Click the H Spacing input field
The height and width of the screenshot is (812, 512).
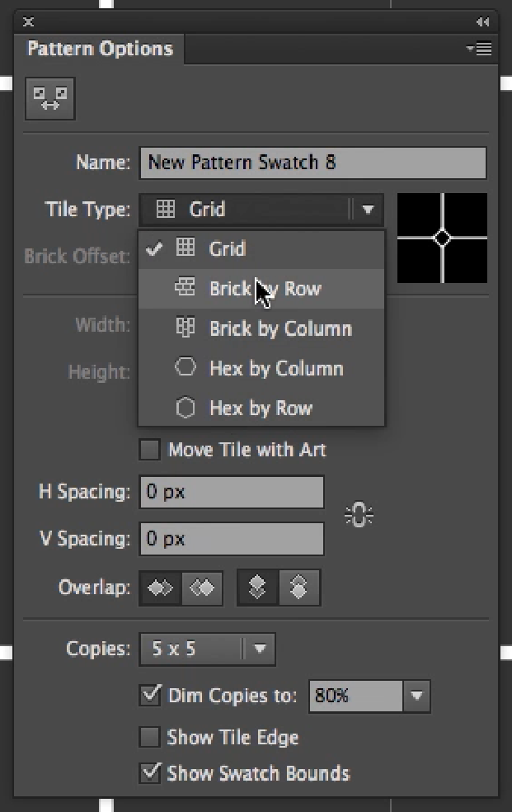[x=231, y=493]
